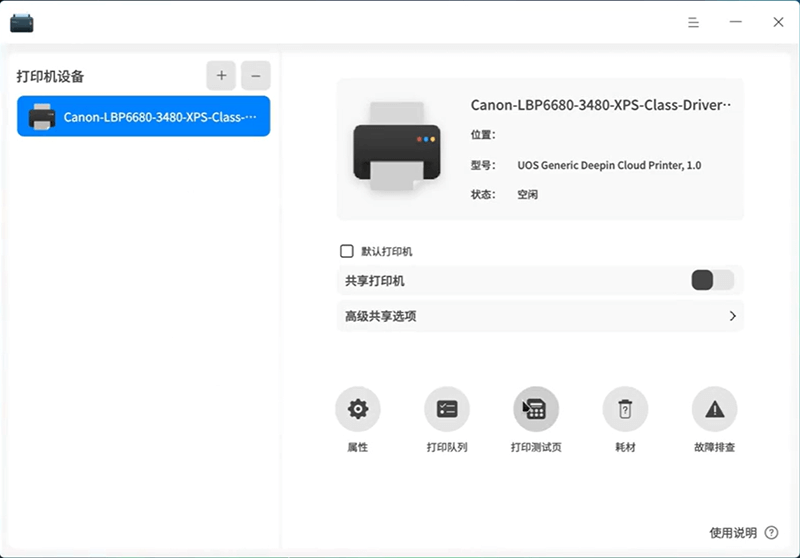Viewport: 800px width, 558px height.
Task: Click the 空闲 status value
Action: tap(528, 194)
